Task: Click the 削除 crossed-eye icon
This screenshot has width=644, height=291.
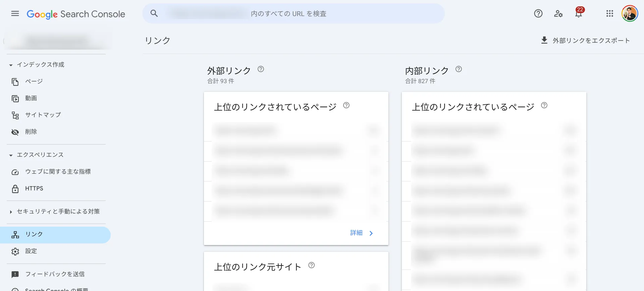Action: point(15,132)
